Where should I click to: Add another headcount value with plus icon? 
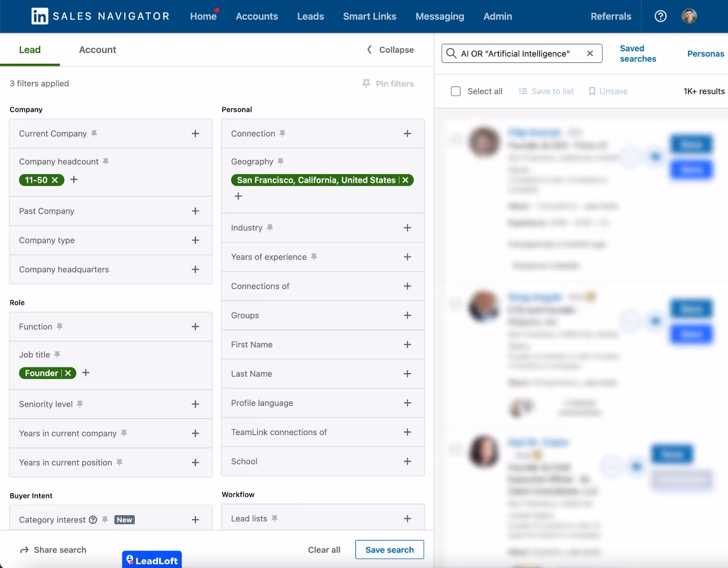point(74,180)
